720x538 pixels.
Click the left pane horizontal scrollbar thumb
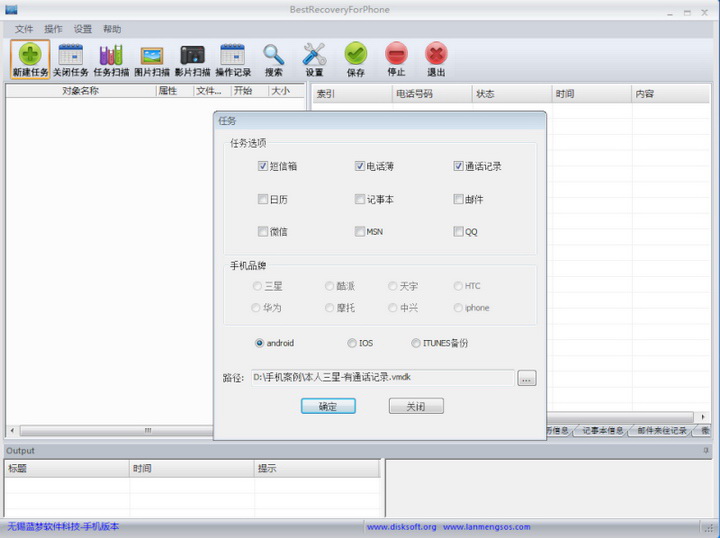click(117, 431)
